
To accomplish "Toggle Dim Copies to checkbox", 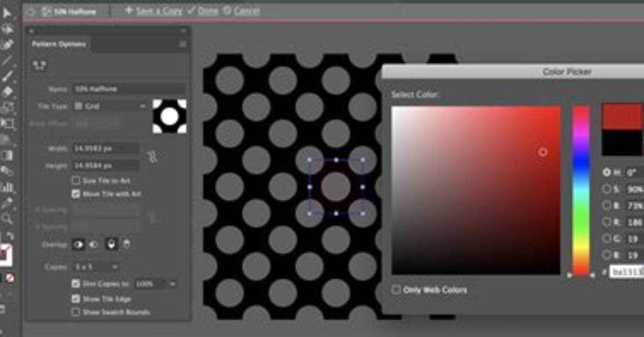I will tap(76, 283).
